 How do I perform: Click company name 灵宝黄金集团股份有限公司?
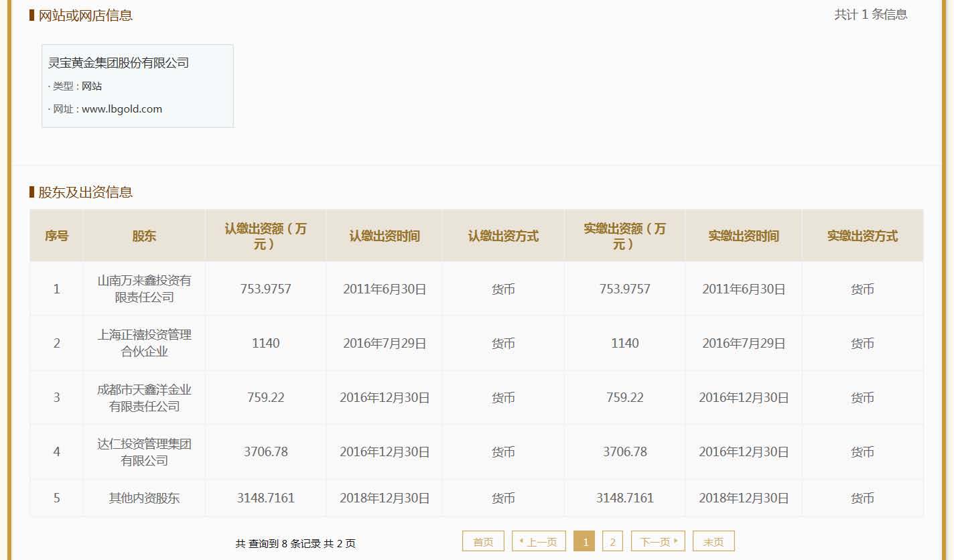pos(119,63)
